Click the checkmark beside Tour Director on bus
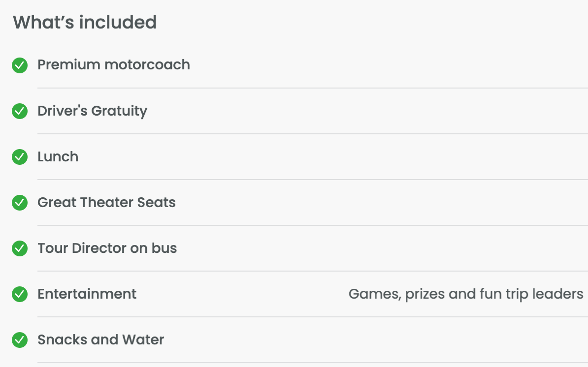The width and height of the screenshot is (588, 367). (20, 248)
